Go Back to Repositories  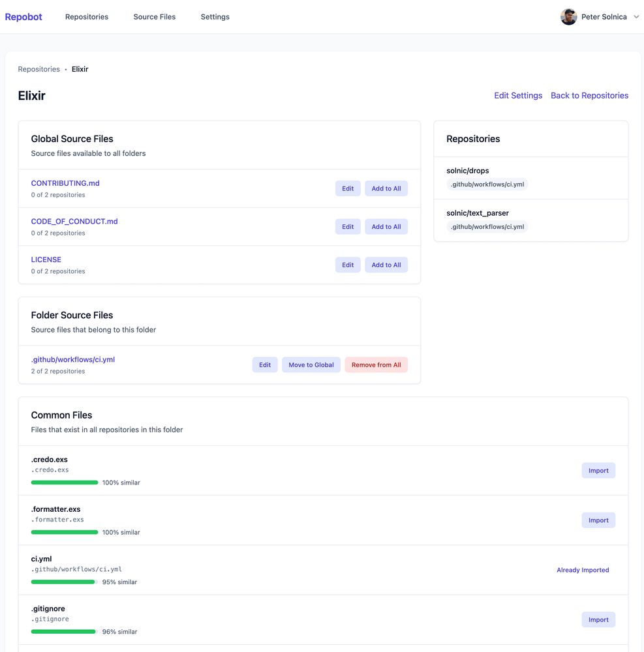589,95
